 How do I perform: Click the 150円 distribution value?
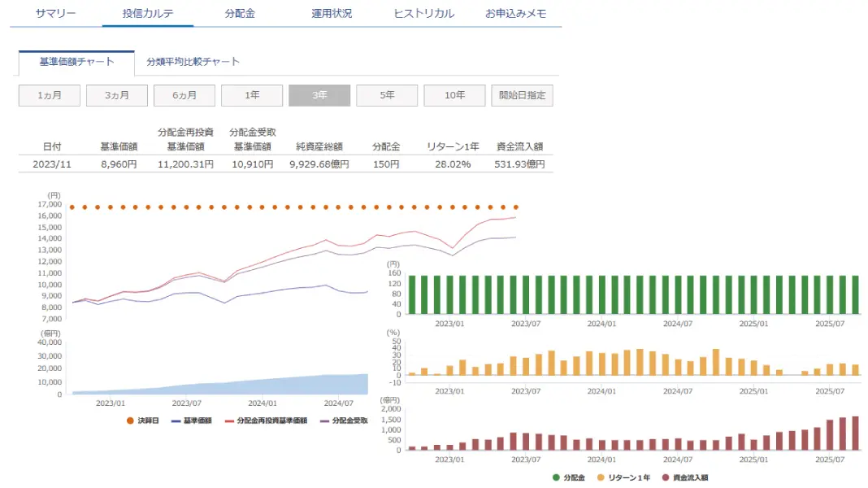pyautogui.click(x=386, y=164)
